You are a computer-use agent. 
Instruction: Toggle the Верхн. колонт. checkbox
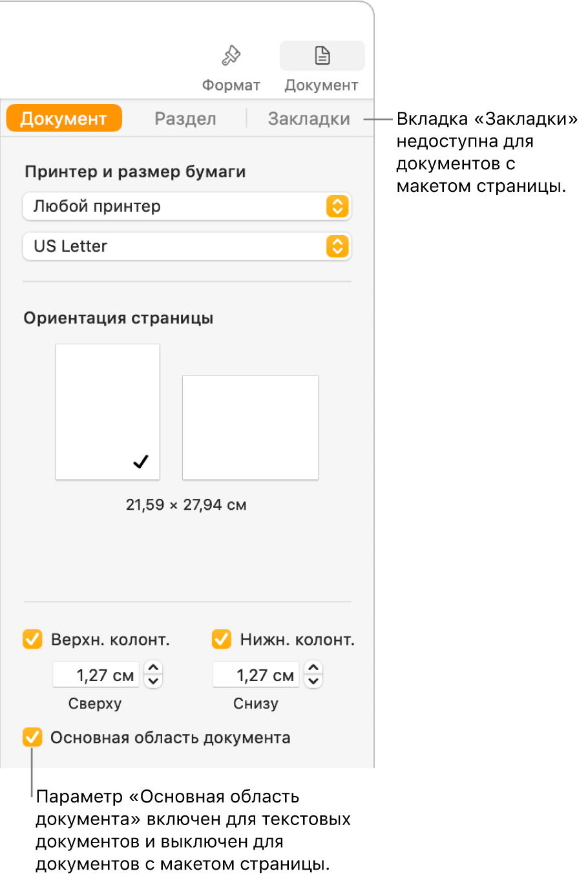coord(32,640)
